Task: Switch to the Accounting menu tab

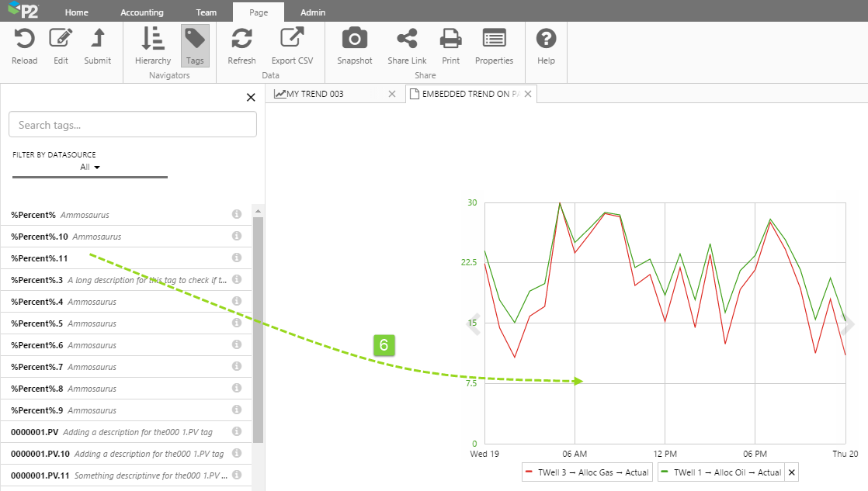Action: 142,12
